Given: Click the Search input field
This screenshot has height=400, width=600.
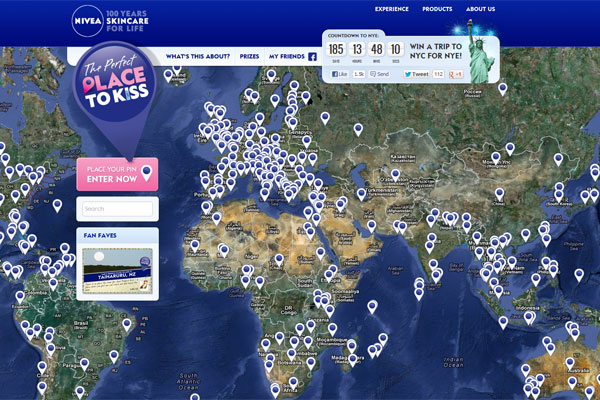Looking at the screenshot, I should click(116, 209).
